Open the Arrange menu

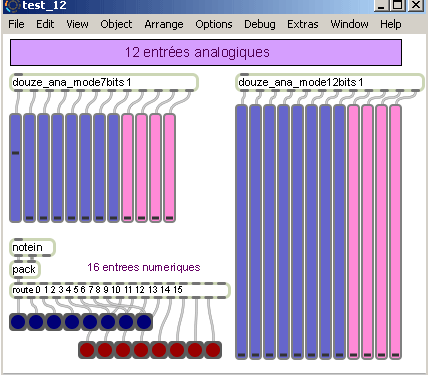click(x=164, y=24)
